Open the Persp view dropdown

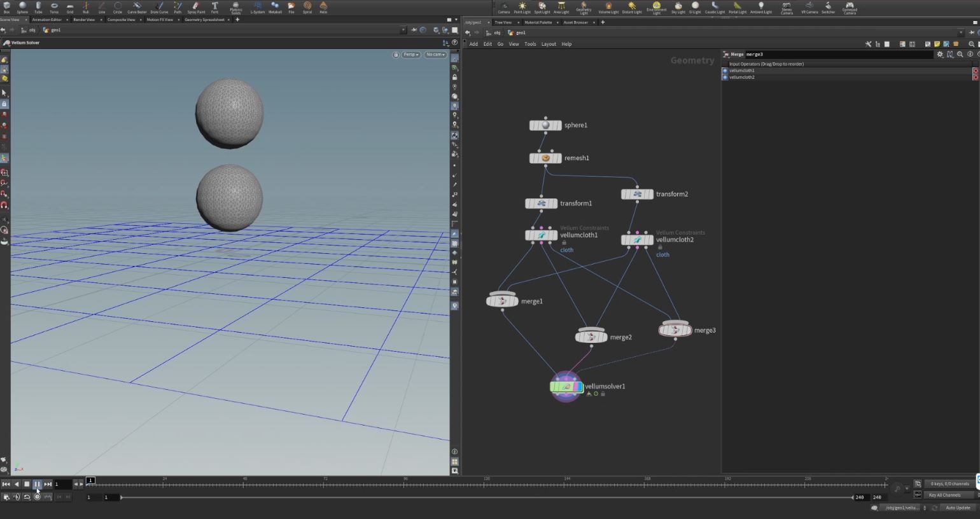410,54
